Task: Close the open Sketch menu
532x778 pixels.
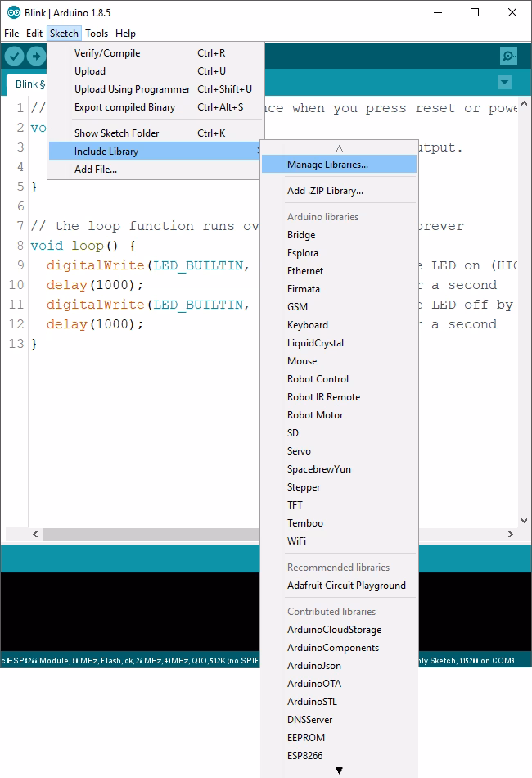Action: coord(64,34)
